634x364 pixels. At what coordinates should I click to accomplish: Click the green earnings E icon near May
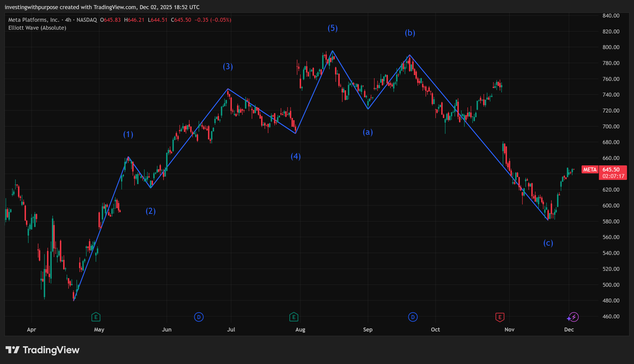coord(96,317)
